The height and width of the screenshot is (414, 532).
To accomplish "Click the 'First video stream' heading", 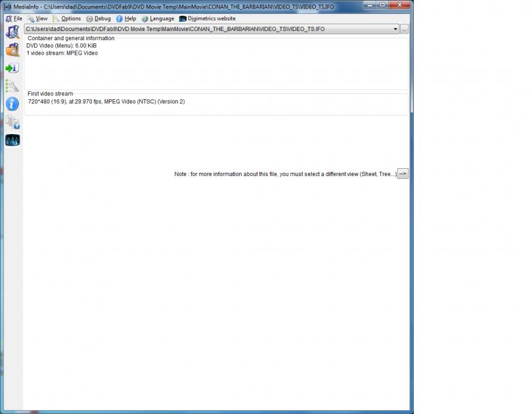I will point(50,94).
